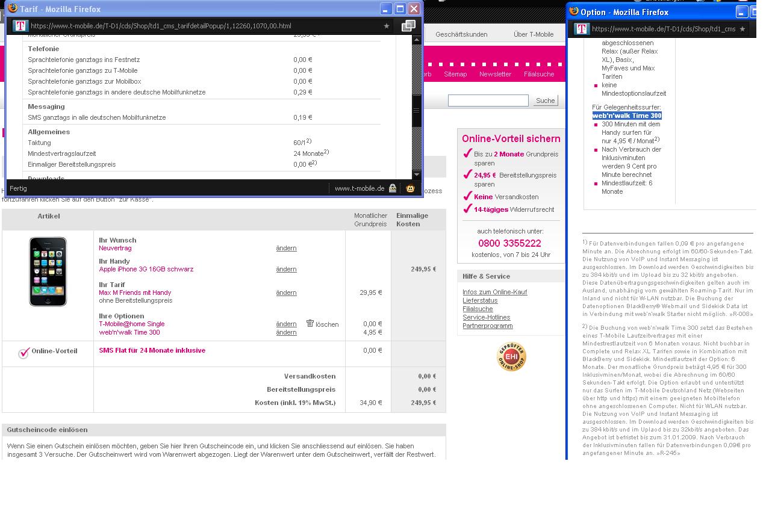The image size is (769, 532).
Task: Open the Sitemap link
Action: click(455, 74)
